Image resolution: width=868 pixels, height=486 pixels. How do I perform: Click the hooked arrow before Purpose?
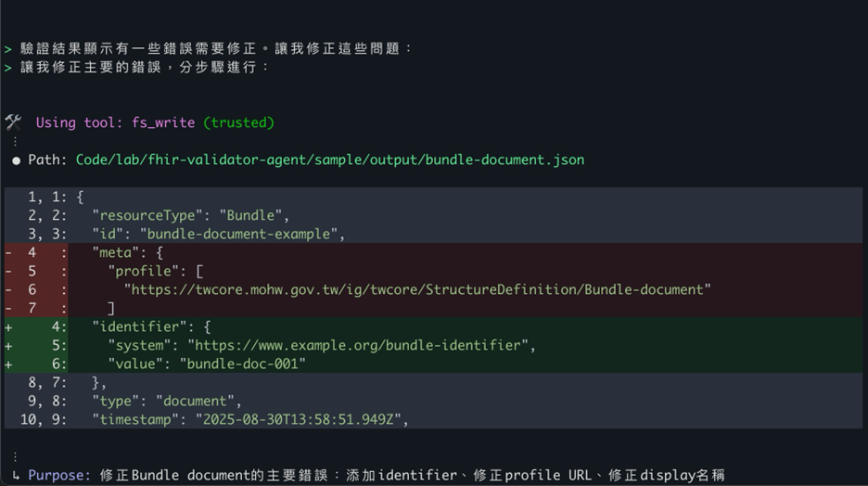[x=16, y=475]
